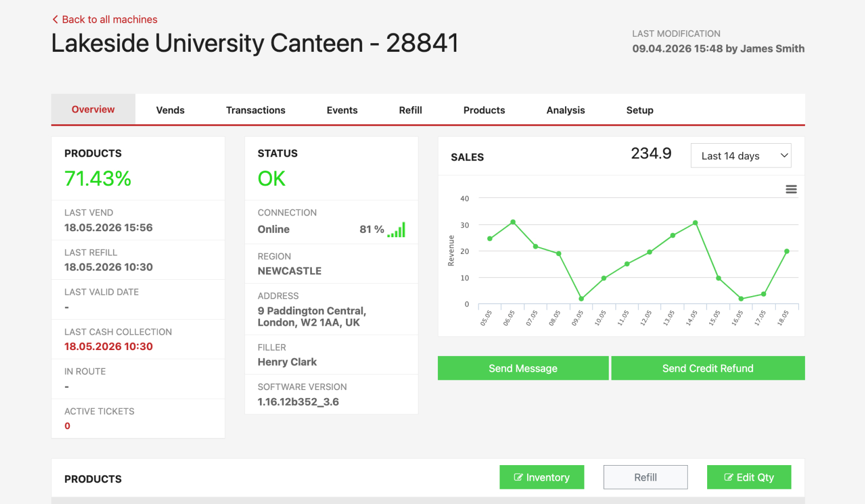Select the Products tab

[484, 110]
